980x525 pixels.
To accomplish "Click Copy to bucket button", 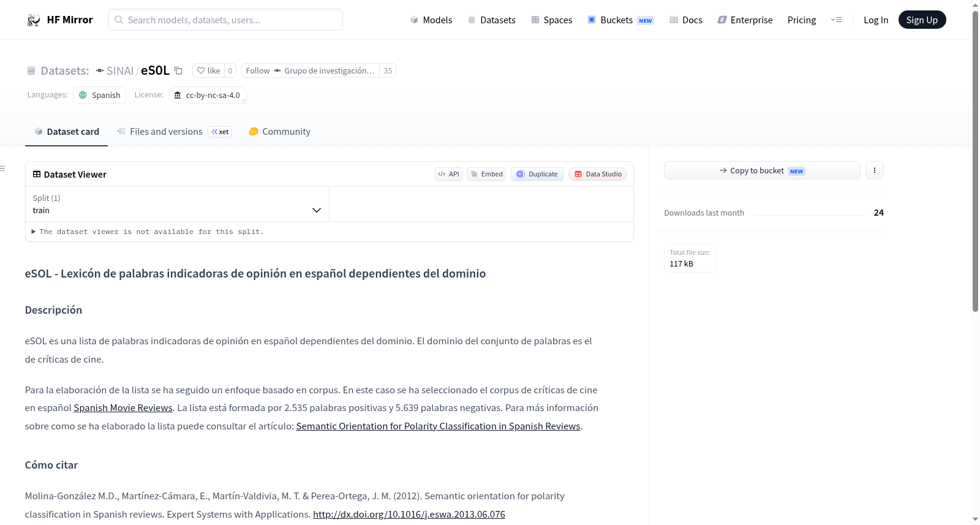I will 762,170.
